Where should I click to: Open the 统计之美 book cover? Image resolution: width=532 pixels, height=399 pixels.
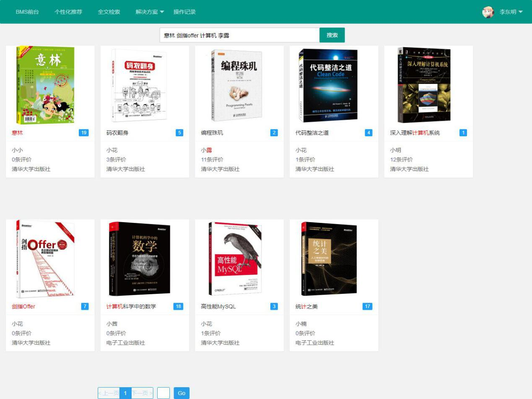(329, 259)
